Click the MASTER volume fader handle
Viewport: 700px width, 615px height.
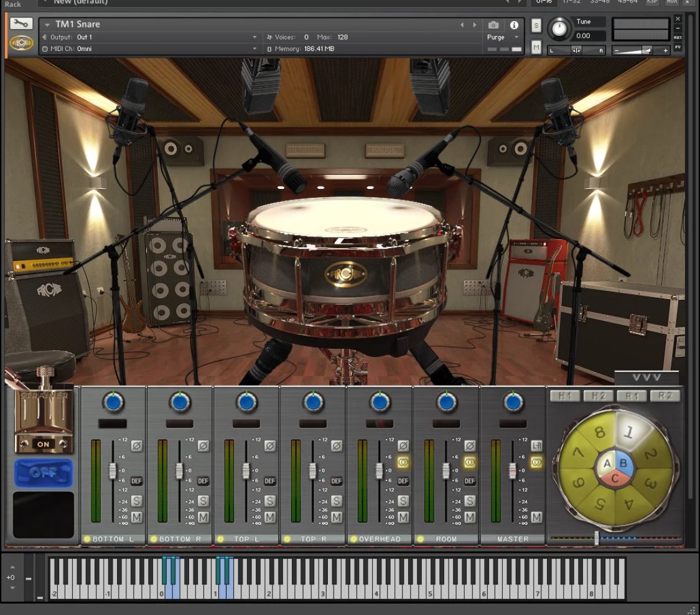(x=513, y=470)
